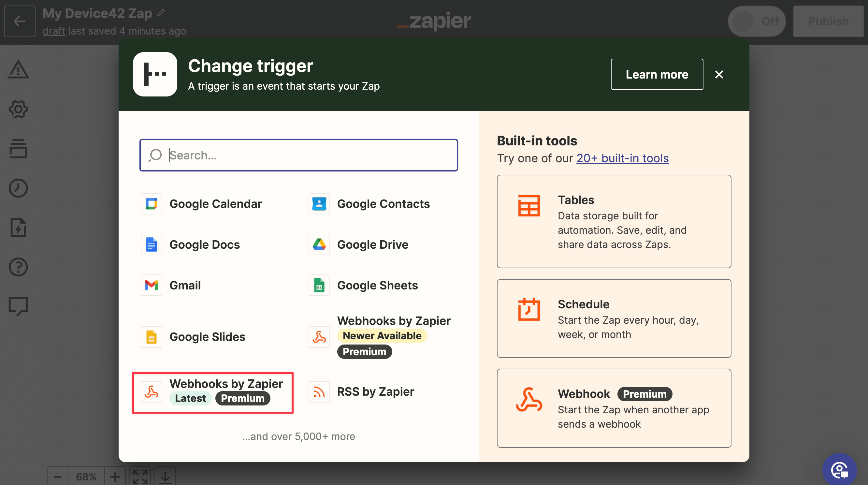Open Google Drive app option

372,245
